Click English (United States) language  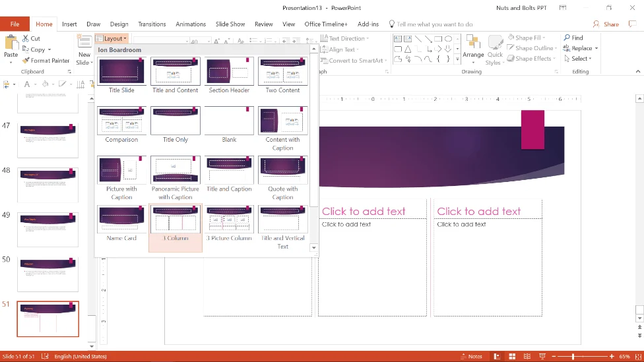pyautogui.click(x=80, y=356)
